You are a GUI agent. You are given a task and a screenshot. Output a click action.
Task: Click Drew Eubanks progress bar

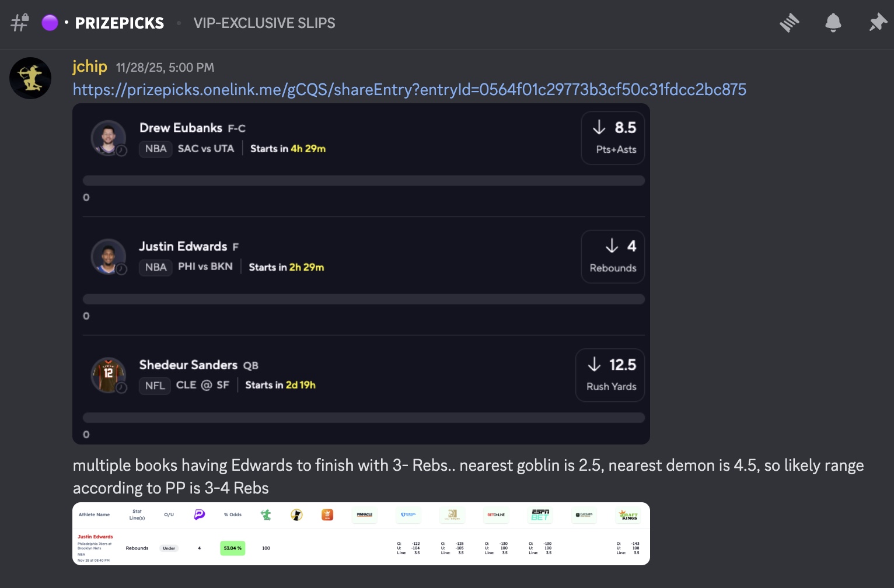point(364,181)
